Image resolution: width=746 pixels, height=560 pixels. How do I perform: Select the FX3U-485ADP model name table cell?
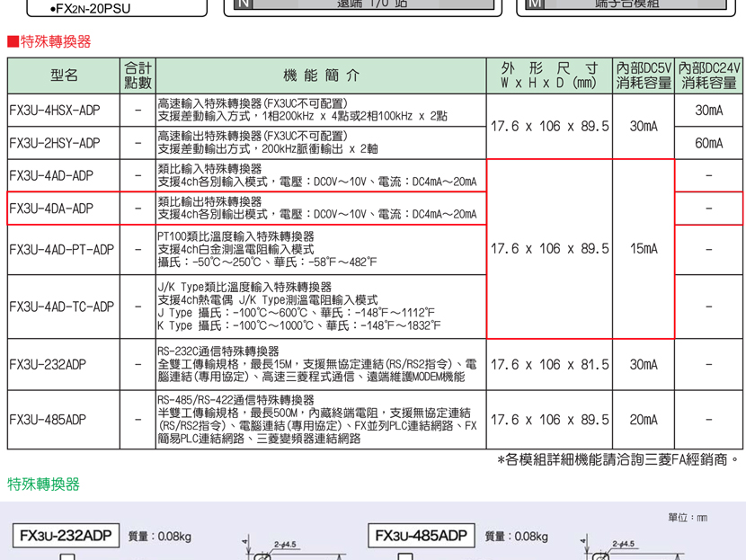pyautogui.click(x=64, y=420)
